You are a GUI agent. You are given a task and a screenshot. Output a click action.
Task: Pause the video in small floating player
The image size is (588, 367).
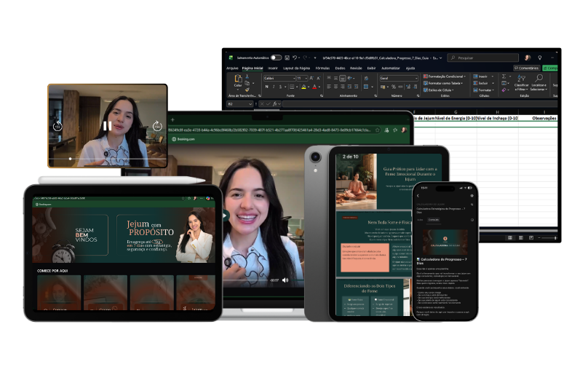click(x=107, y=126)
